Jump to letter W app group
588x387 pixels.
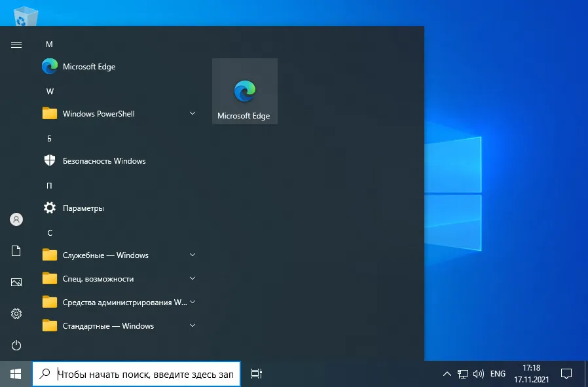point(50,92)
